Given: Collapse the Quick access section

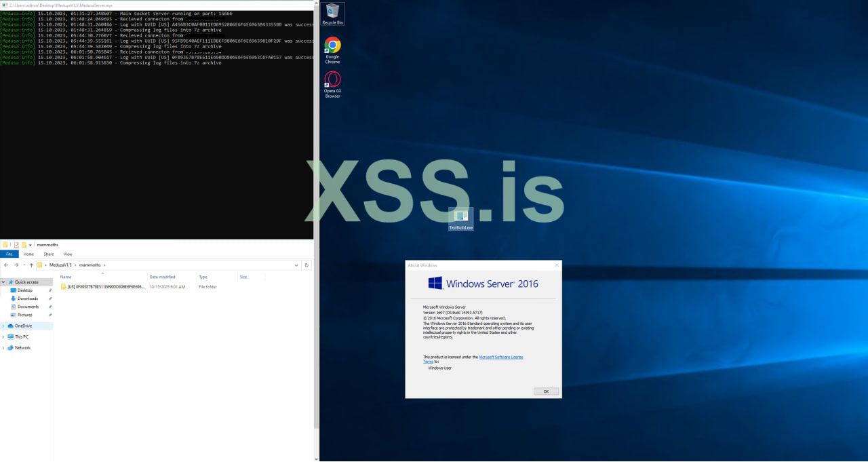Looking at the screenshot, I should (x=3, y=282).
